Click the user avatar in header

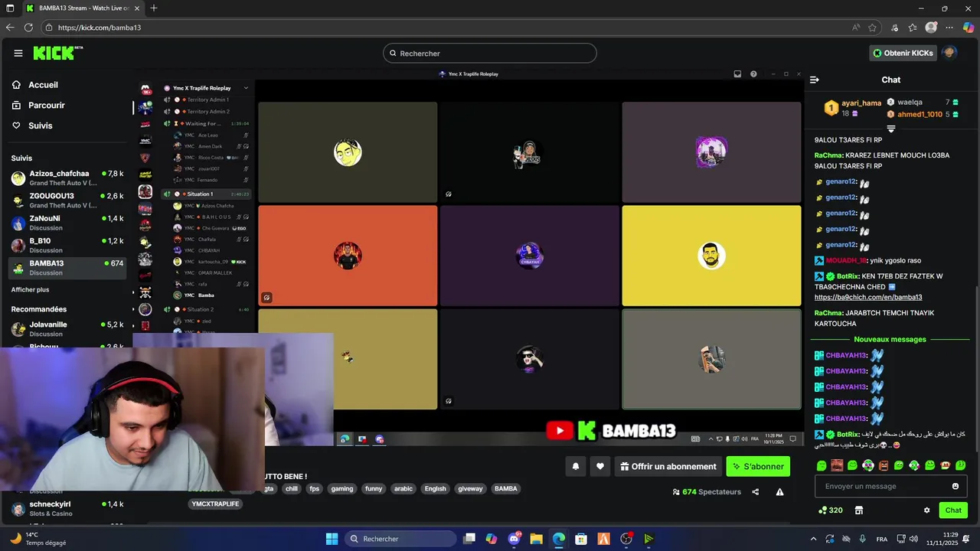(x=949, y=53)
